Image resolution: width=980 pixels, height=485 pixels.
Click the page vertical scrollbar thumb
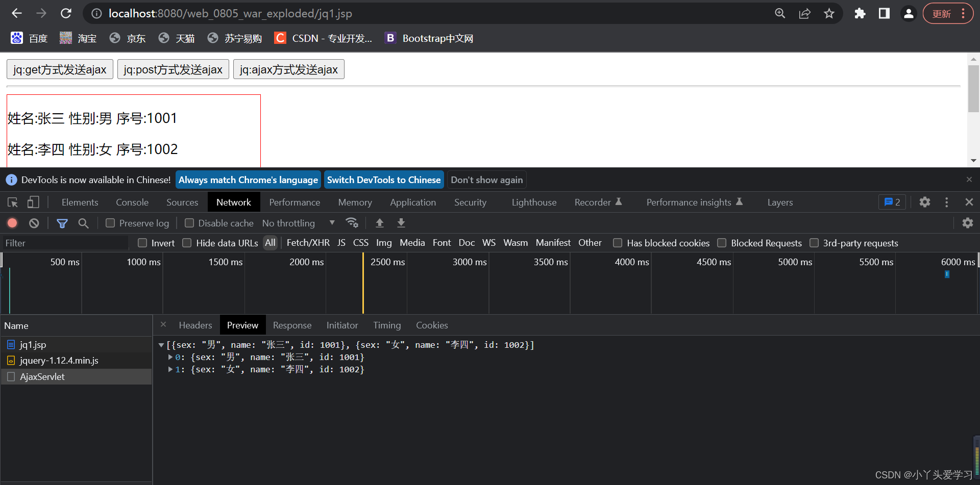click(973, 89)
